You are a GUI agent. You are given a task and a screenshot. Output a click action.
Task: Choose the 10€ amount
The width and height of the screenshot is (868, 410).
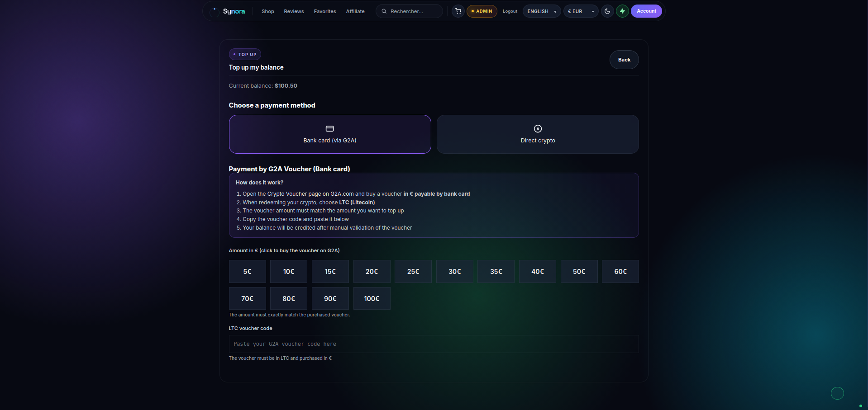coord(289,272)
